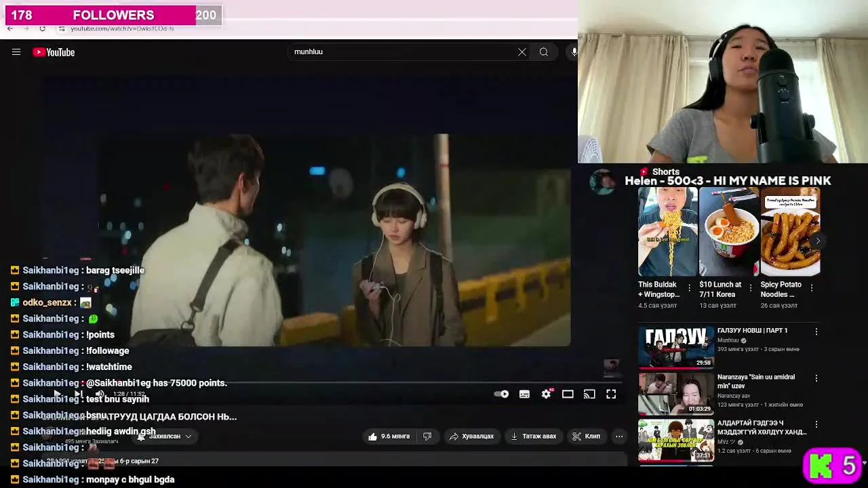Open the Naranzaya "Sain uu amidral min" title

[756, 382]
